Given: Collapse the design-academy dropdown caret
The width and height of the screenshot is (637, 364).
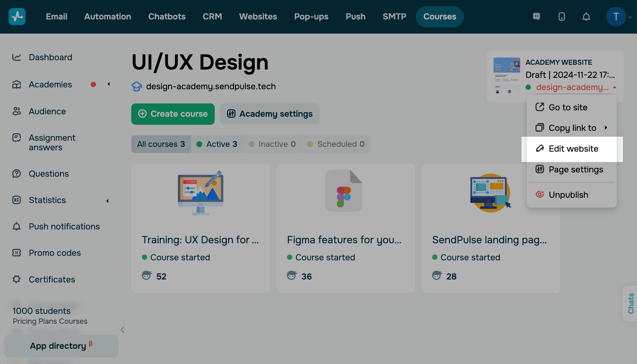Looking at the screenshot, I should click(615, 87).
